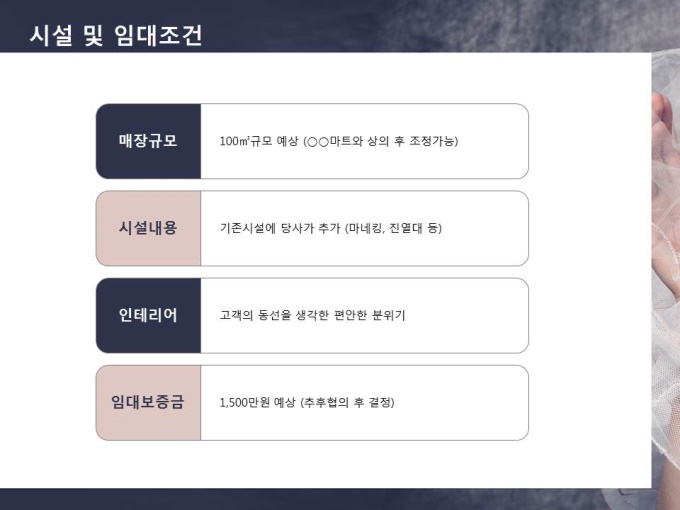This screenshot has width=680, height=510.
Task: Click the dark footer bar at the bottom
Action: click(x=340, y=499)
